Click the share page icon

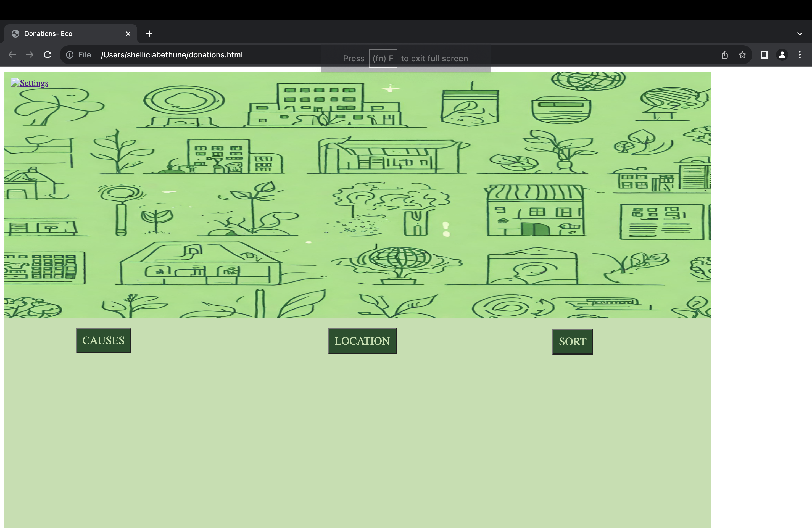point(725,55)
